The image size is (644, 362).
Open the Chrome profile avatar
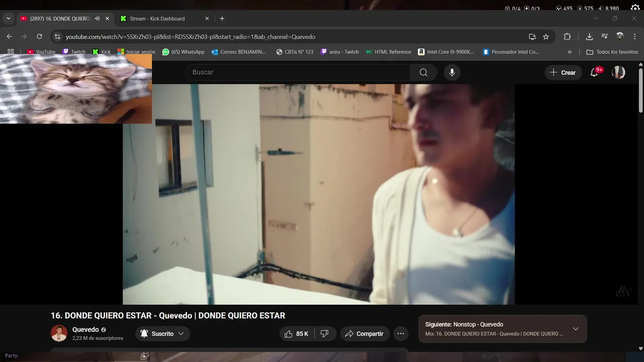tap(620, 37)
